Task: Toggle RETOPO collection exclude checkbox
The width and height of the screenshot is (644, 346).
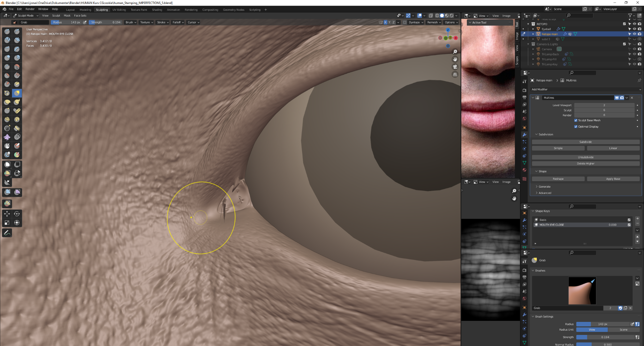Action: (x=624, y=24)
